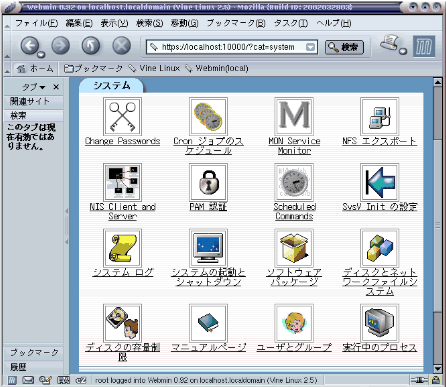Open Composer icon in status bar

tap(45, 380)
